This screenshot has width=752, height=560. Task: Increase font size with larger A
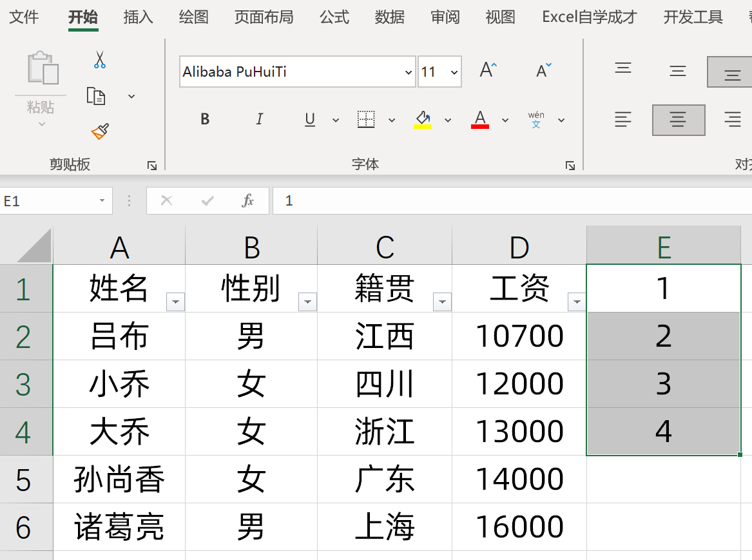(x=488, y=70)
